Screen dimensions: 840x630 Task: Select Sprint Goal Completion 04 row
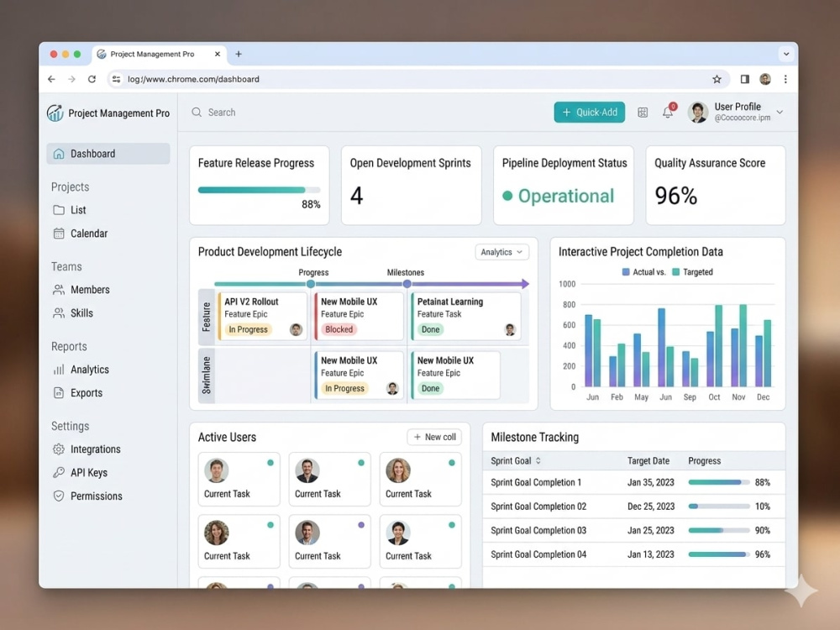point(633,555)
